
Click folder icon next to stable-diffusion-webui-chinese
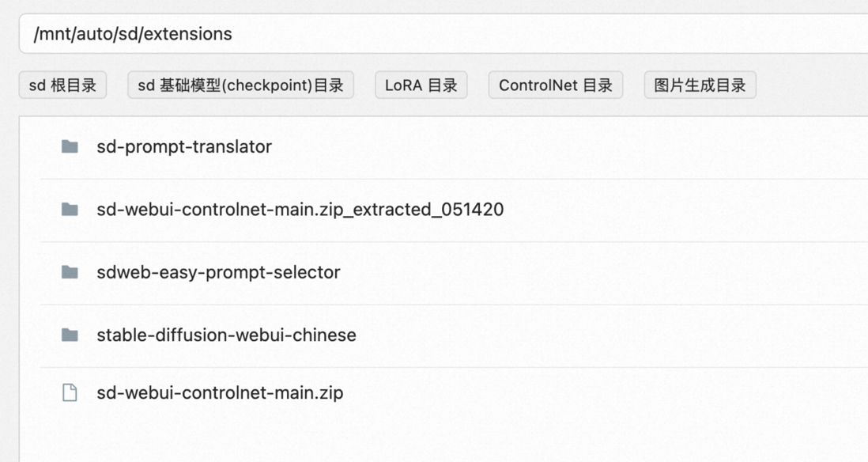click(x=70, y=335)
